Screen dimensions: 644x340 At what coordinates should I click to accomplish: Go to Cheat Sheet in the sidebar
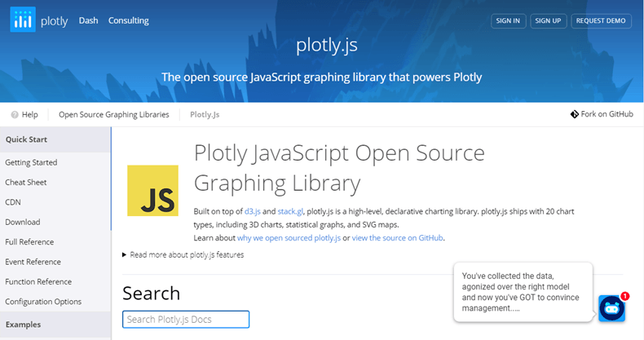[x=26, y=183]
